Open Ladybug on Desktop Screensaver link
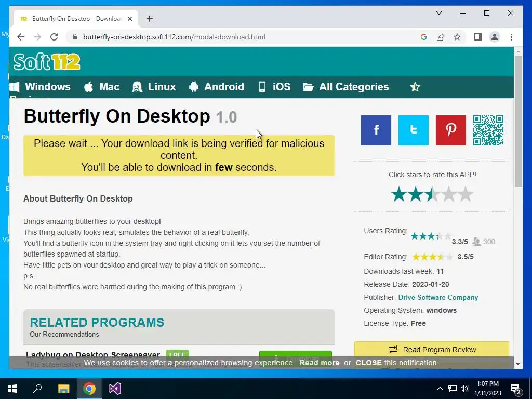The height and width of the screenshot is (399, 532). 93,355
